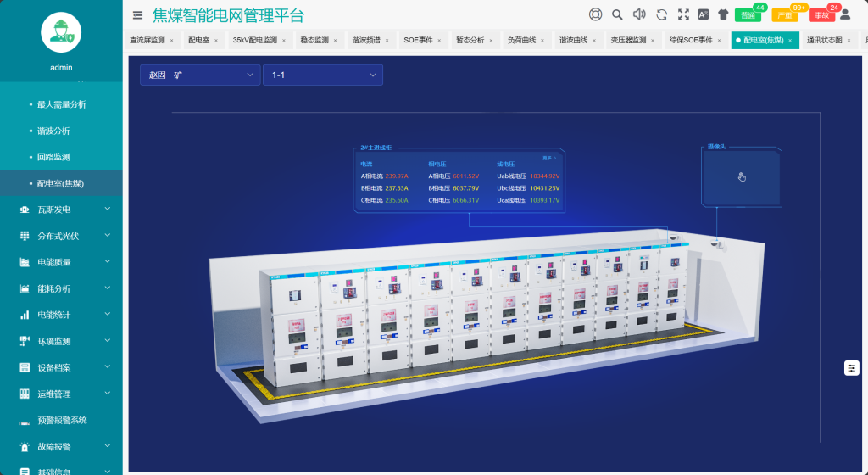868x475 pixels.
Task: Switch to the 谐波曲线 tab
Action: pos(578,41)
